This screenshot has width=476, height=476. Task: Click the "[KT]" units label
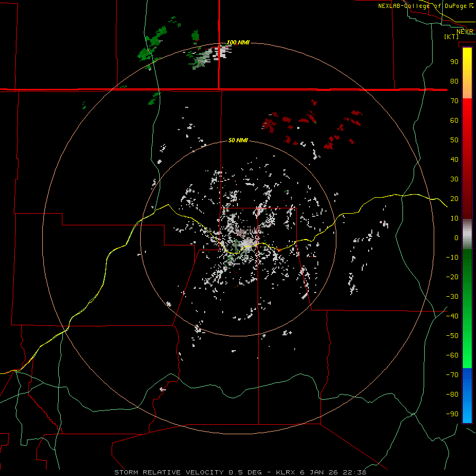(452, 36)
